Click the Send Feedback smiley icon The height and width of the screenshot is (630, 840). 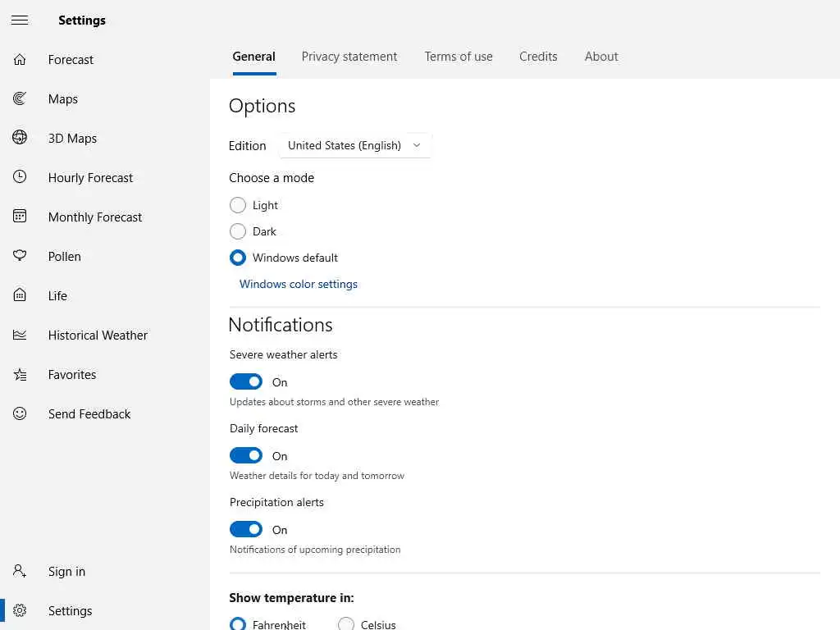point(20,413)
